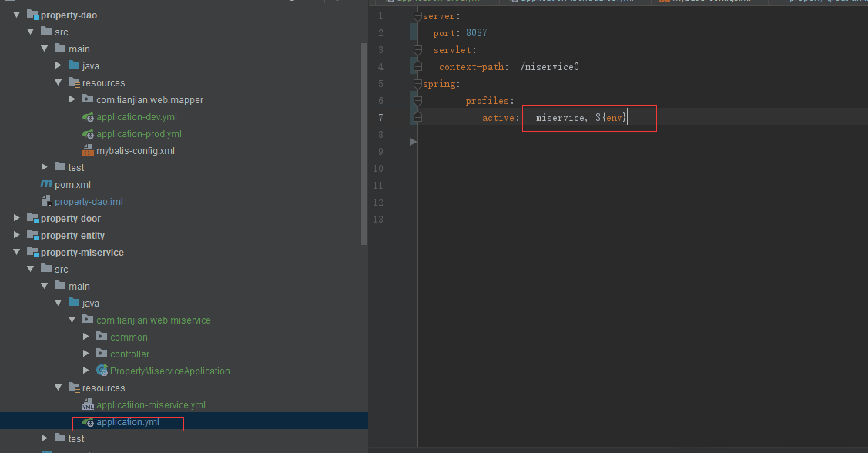
Task: Collapse the property-dao module node
Action: pos(17,15)
